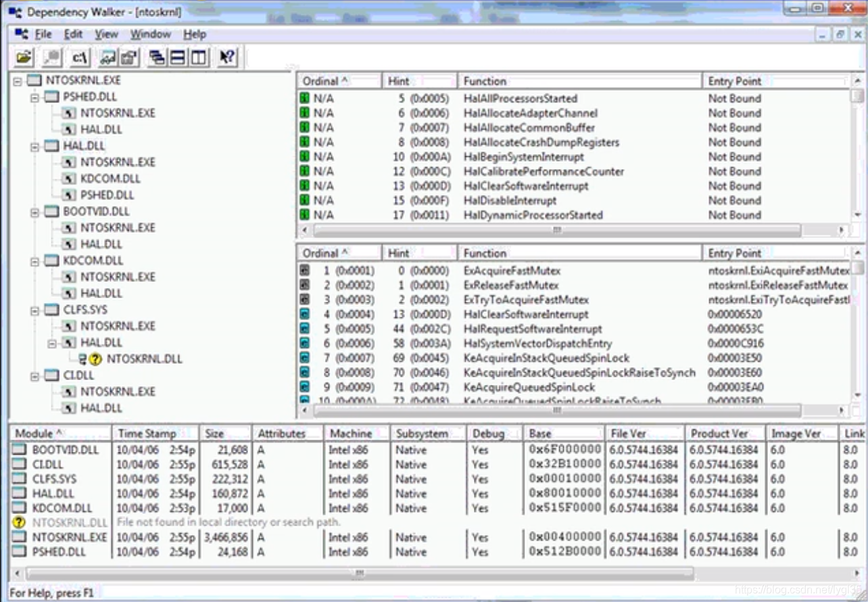This screenshot has height=602, width=868.
Task: Open system information toolbar icon
Action: click(x=128, y=57)
